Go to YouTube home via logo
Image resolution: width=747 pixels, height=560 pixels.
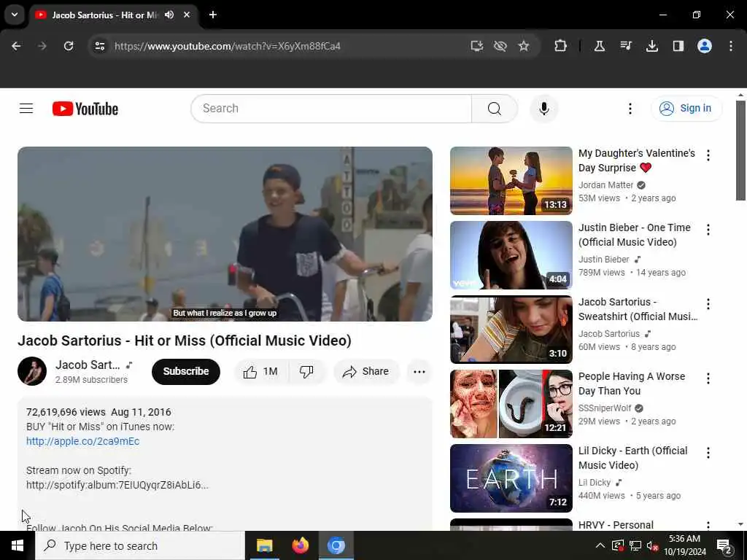click(x=85, y=109)
